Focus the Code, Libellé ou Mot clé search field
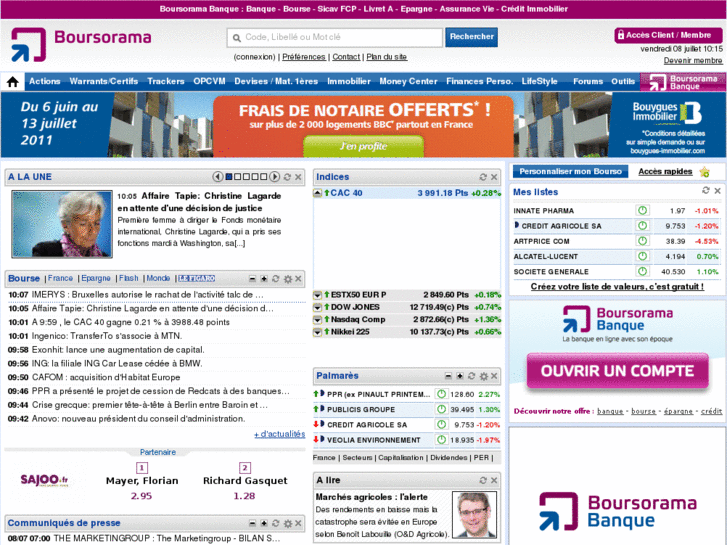Image resolution: width=727 pixels, height=545 pixels. [335, 38]
